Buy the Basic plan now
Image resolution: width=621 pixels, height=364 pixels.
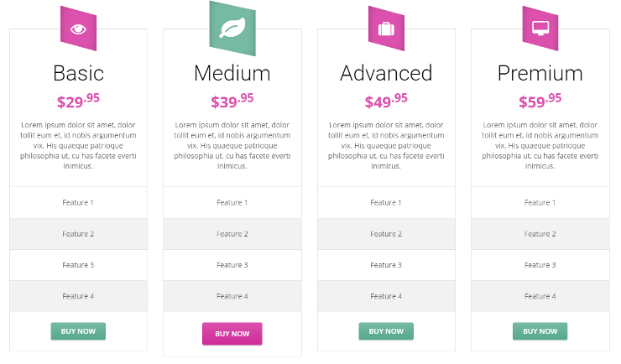[x=78, y=331]
